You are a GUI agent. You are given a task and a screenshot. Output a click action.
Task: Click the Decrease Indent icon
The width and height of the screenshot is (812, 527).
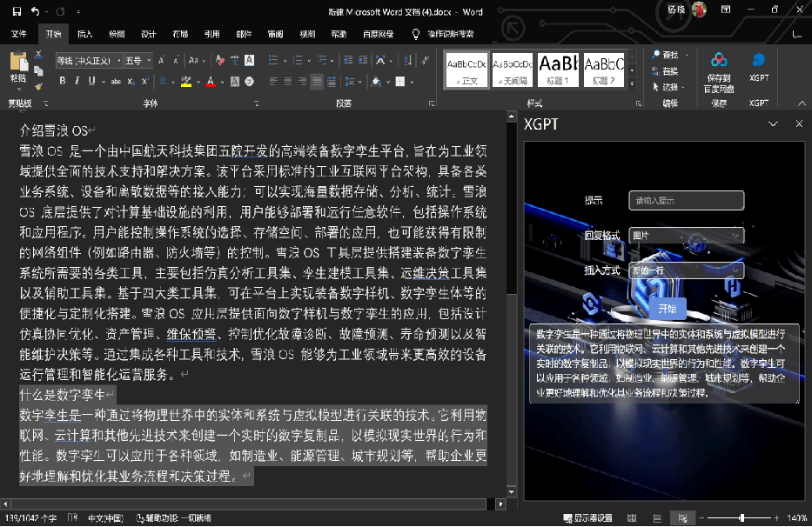348,61
